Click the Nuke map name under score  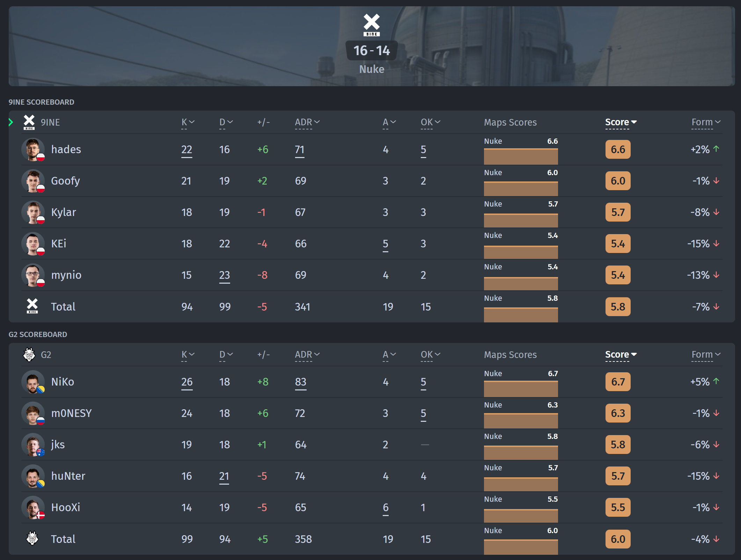coord(372,69)
